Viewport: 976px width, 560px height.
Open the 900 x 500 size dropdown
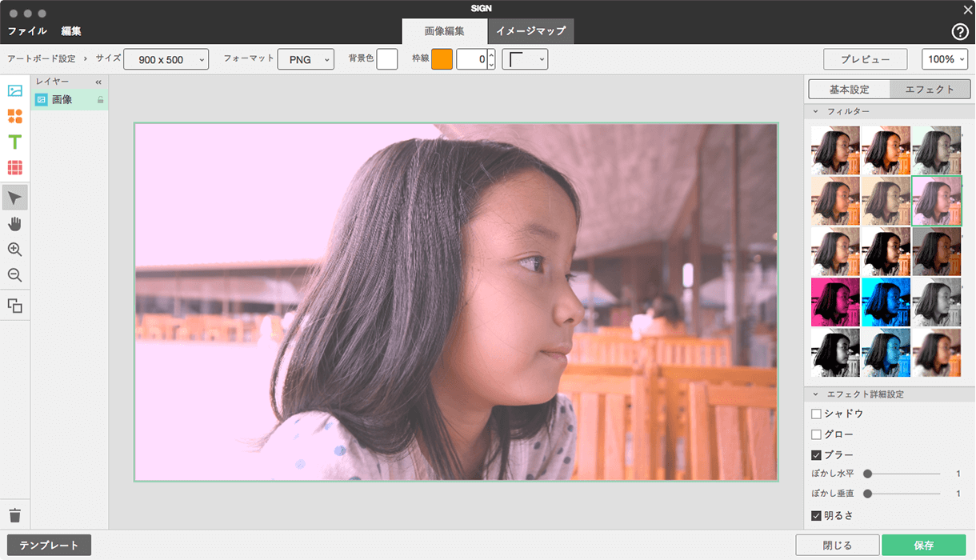coord(166,59)
